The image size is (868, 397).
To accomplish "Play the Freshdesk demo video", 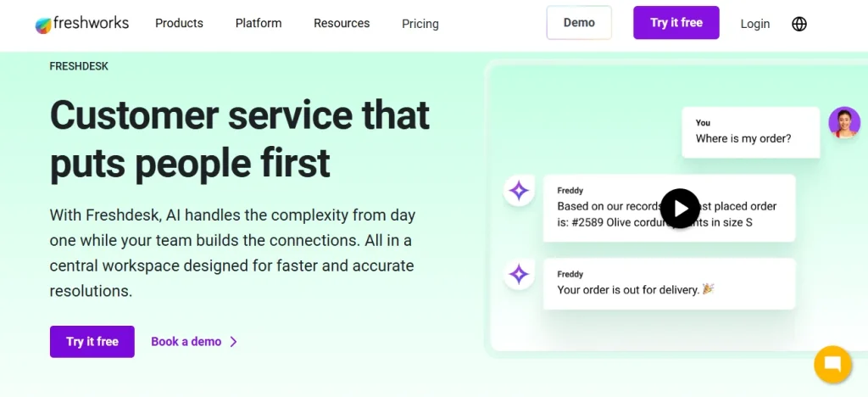I will click(x=680, y=209).
